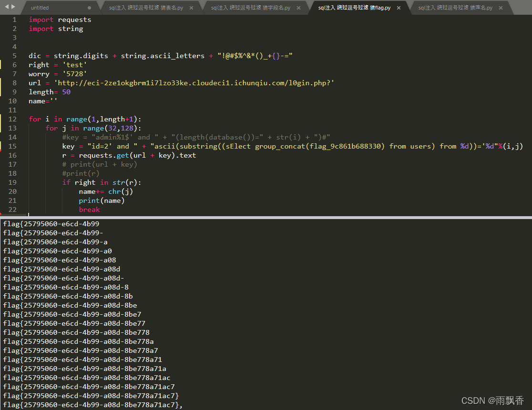Click final output line ending '8be778a71ac7},'

pos(92,405)
